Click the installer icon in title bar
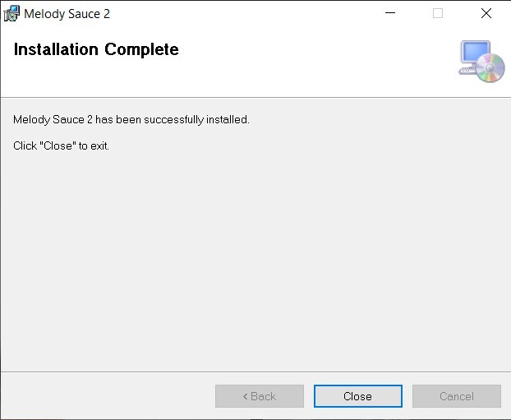 click(x=12, y=13)
